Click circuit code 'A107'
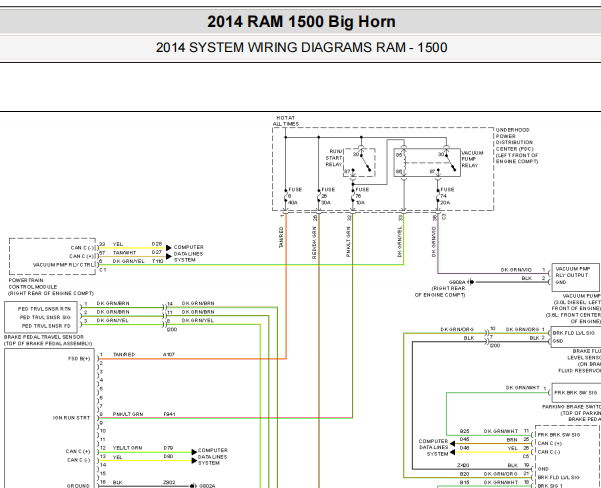 (x=169, y=355)
